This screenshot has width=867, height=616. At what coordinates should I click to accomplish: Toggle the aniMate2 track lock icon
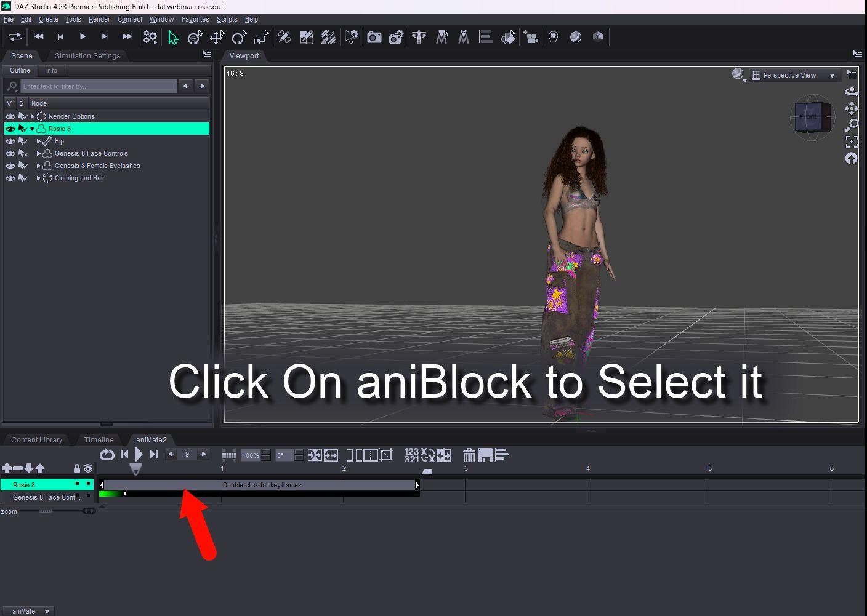click(x=77, y=469)
